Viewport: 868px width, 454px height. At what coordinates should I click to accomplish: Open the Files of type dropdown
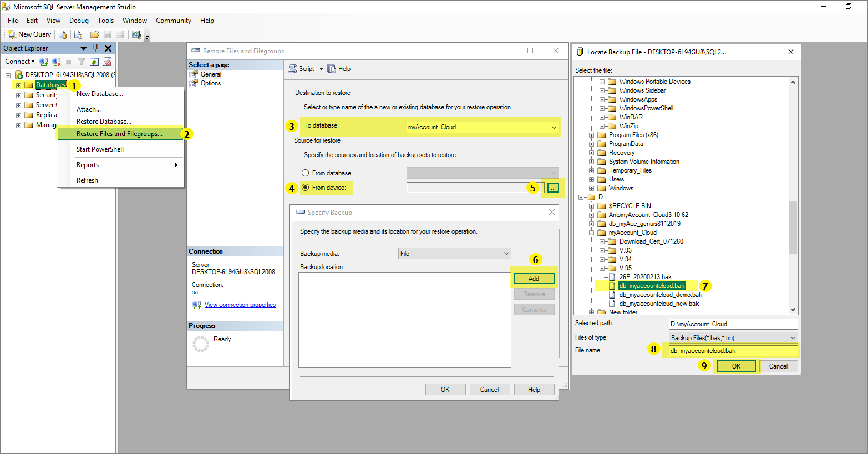733,337
